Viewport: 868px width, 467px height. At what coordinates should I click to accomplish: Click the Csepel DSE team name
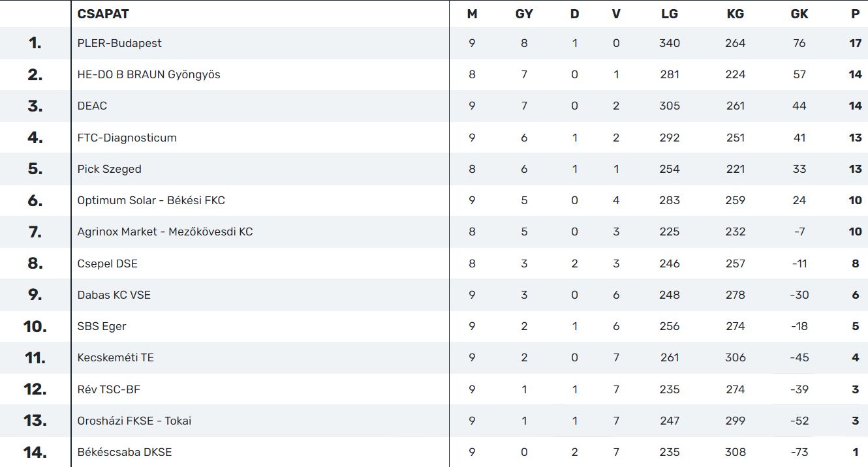click(107, 264)
